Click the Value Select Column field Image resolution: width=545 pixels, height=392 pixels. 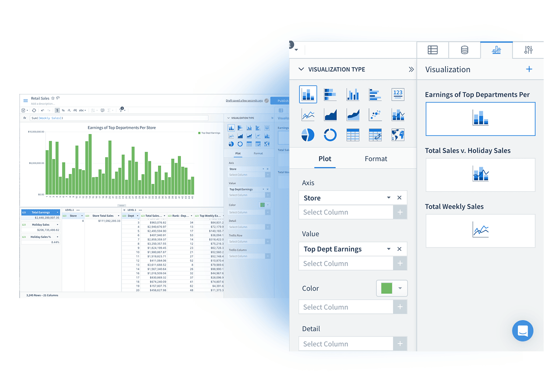(346, 263)
